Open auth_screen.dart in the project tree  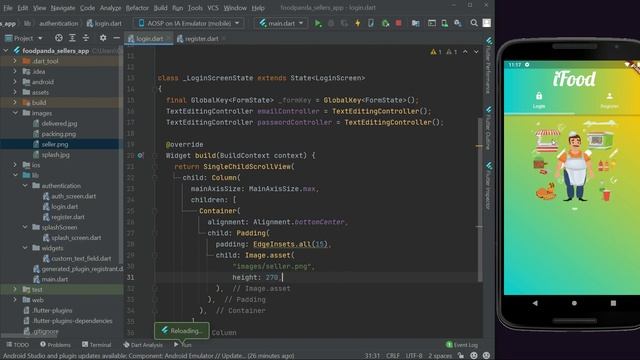pos(73,196)
